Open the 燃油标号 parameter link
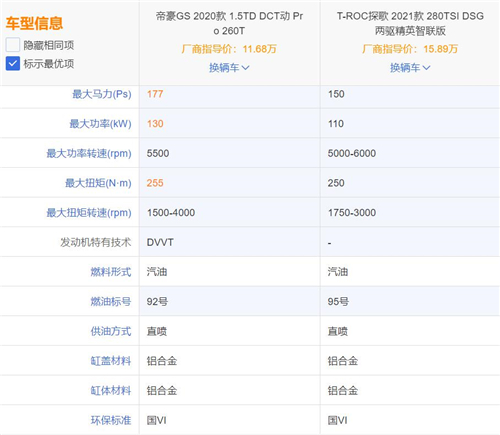Image resolution: width=500 pixels, height=435 pixels. (x=111, y=302)
